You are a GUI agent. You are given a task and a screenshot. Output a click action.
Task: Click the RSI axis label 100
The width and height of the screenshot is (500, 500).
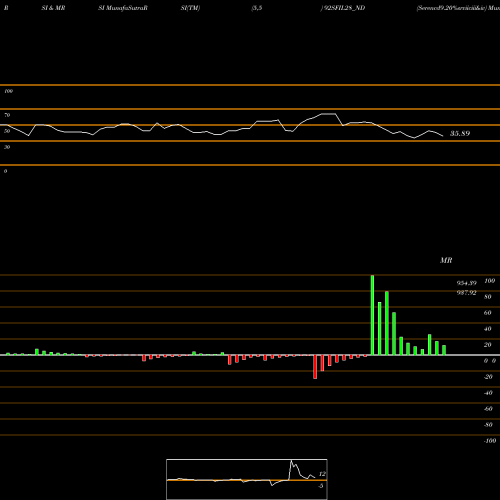(8, 91)
